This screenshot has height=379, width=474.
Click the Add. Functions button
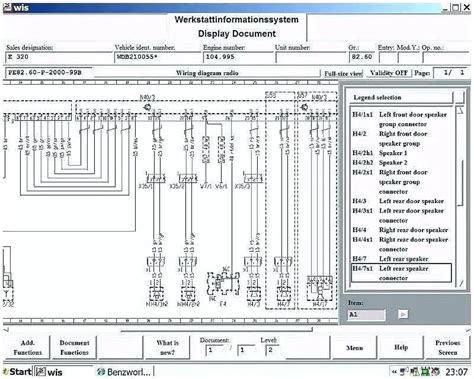(27, 347)
